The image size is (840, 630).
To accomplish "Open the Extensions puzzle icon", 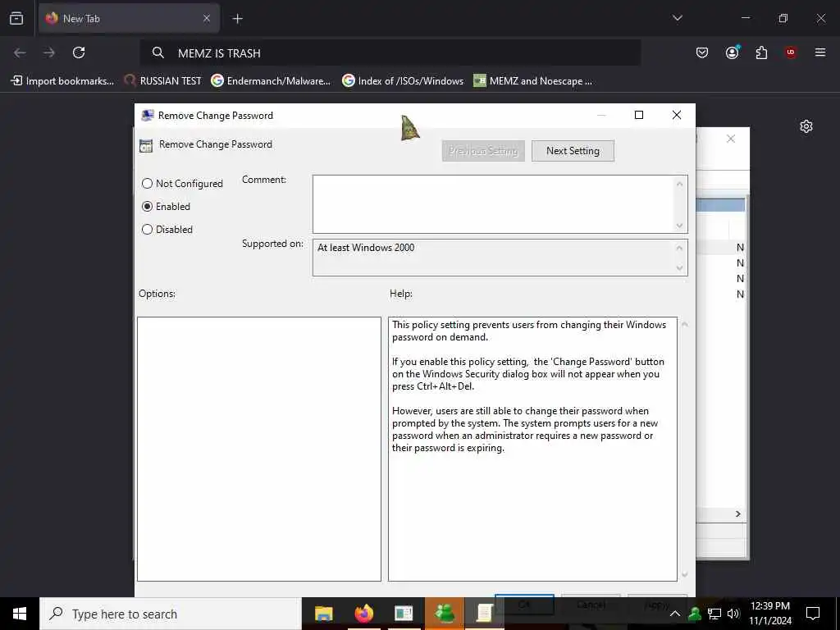I will 761,52.
